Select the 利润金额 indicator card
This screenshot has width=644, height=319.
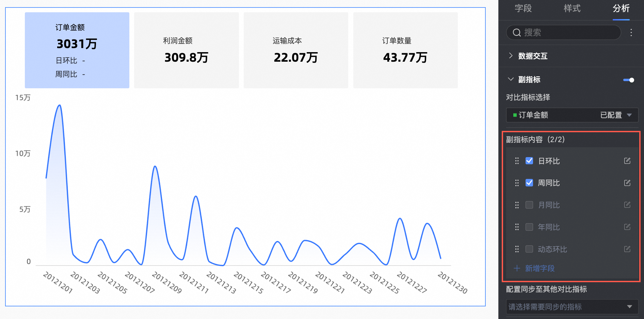point(186,50)
